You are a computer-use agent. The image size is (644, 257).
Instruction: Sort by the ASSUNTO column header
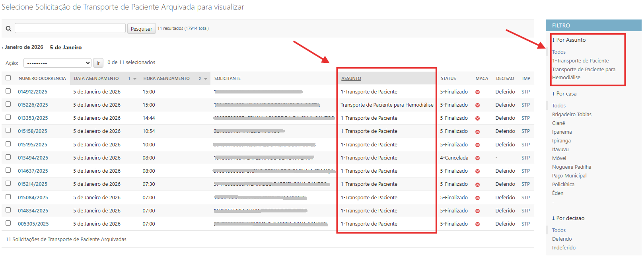point(351,78)
